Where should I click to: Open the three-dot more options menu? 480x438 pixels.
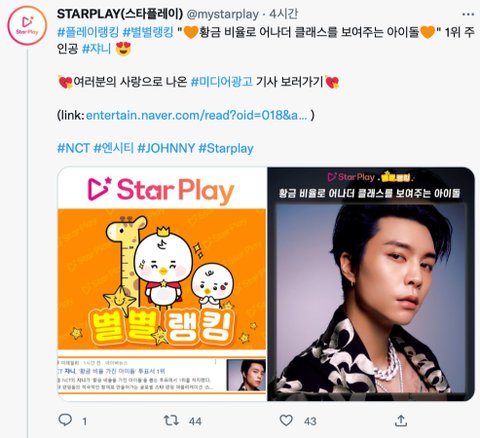(x=468, y=14)
